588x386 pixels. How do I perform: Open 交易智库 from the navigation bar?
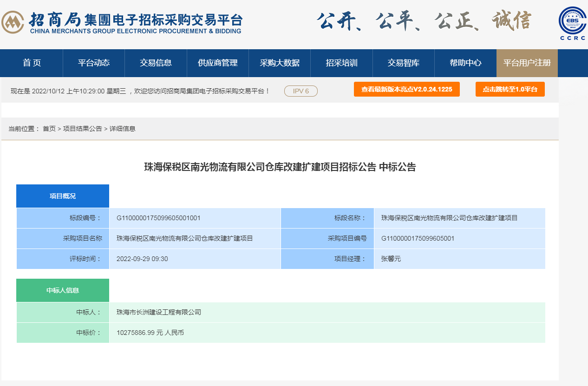pyautogui.click(x=404, y=63)
